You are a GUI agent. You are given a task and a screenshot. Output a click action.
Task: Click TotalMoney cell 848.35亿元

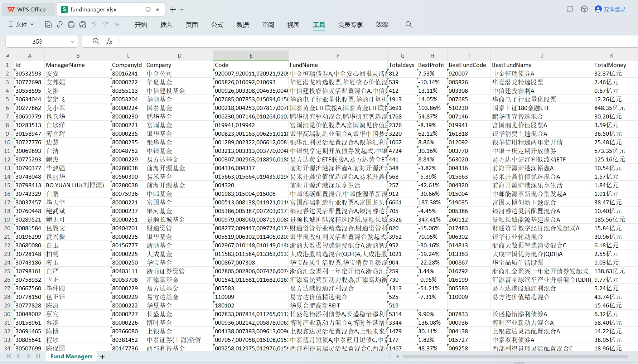(612, 108)
